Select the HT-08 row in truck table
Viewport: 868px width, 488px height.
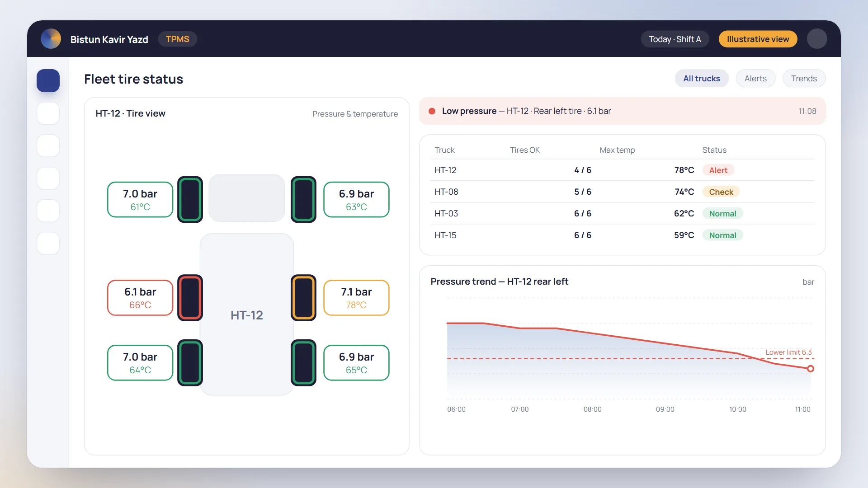[622, 192]
